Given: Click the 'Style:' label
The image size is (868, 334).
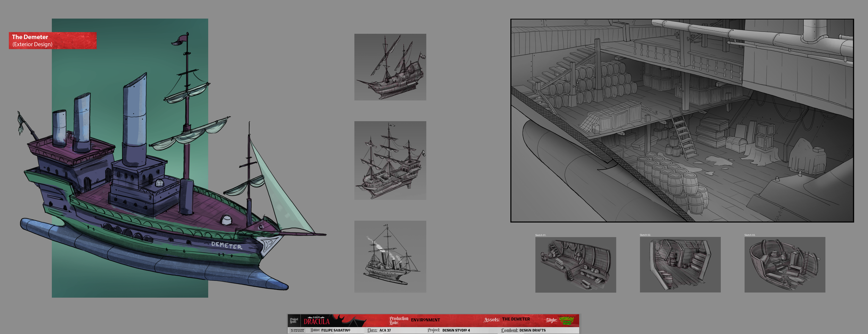Looking at the screenshot, I should (x=552, y=320).
